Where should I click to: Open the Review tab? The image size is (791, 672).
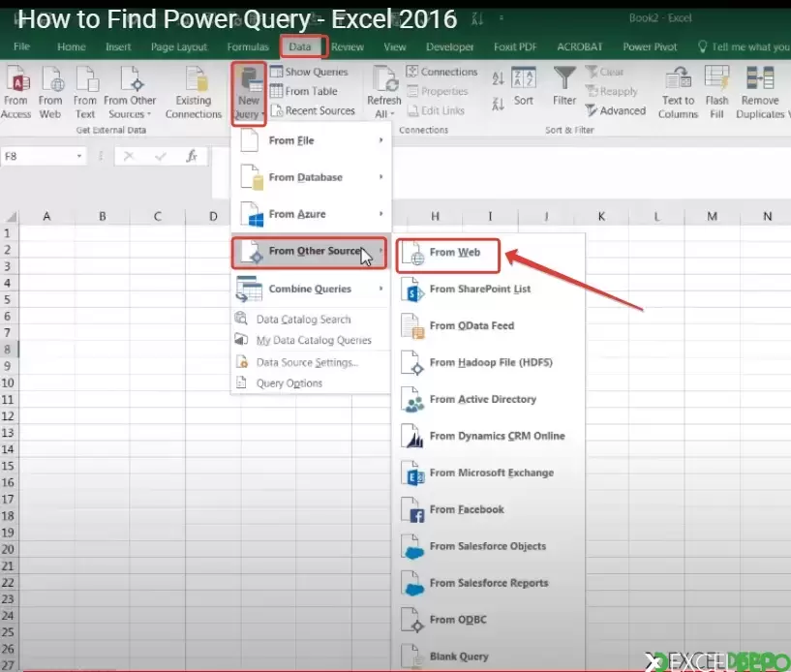pos(348,46)
